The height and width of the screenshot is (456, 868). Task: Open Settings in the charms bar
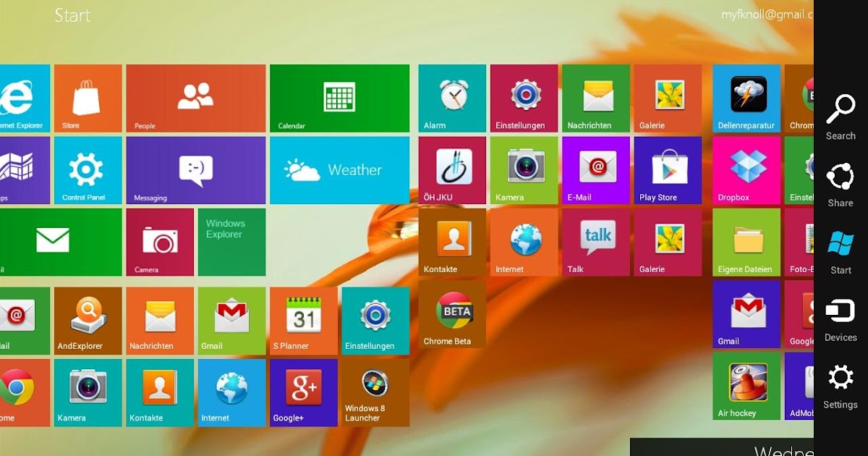pos(841,387)
